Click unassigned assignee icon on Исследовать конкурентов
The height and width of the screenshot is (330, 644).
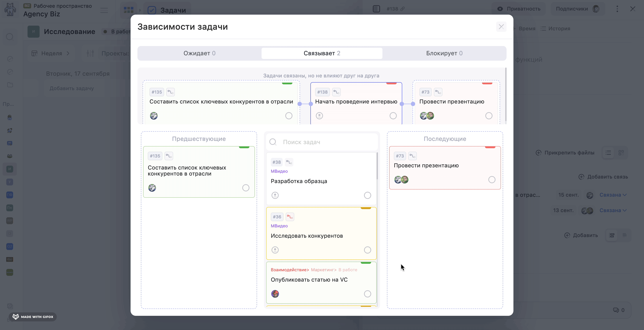(275, 250)
